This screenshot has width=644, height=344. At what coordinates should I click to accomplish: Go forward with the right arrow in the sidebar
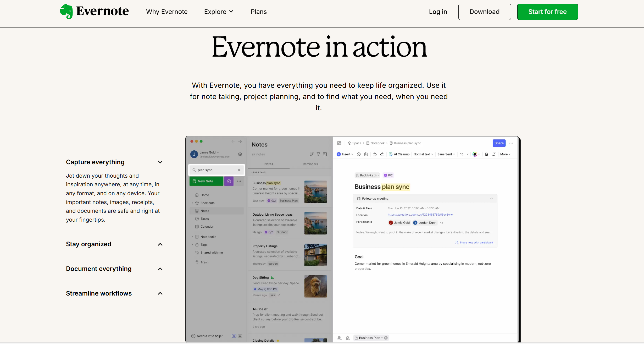240,141
